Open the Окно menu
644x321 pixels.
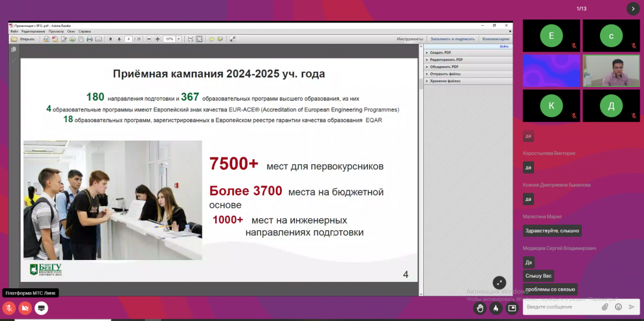(x=71, y=31)
